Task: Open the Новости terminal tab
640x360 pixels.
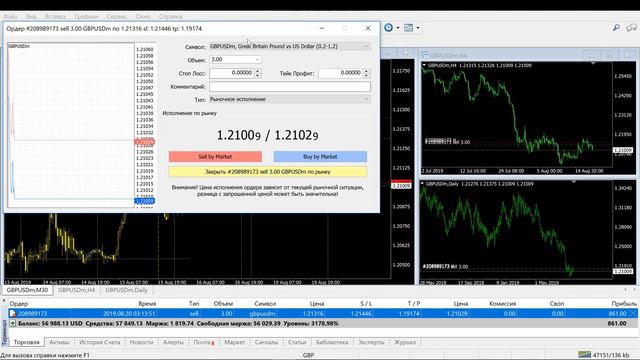Action: click(x=141, y=342)
